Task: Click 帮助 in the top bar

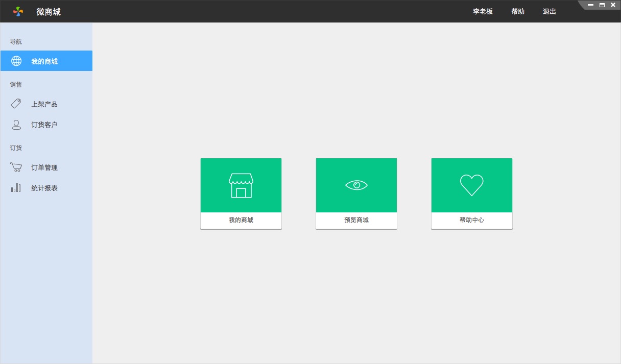Action: [518, 11]
